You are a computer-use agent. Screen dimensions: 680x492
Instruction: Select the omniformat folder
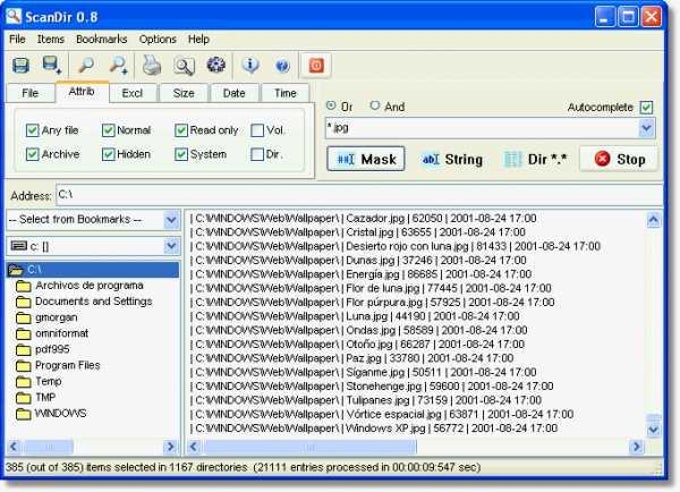62,334
